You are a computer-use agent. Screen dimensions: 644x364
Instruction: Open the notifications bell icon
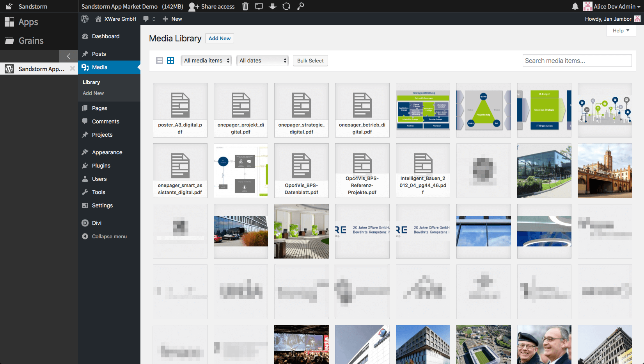coord(575,6)
